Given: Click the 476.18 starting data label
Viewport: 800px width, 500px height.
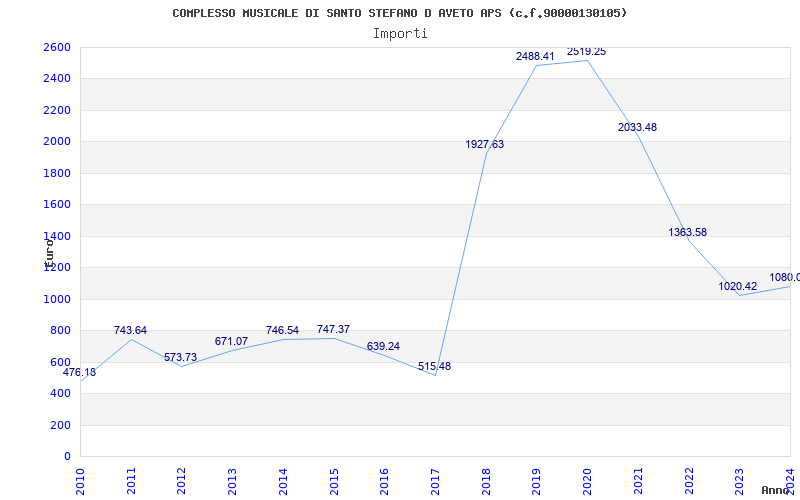Looking at the screenshot, I should pos(79,372).
